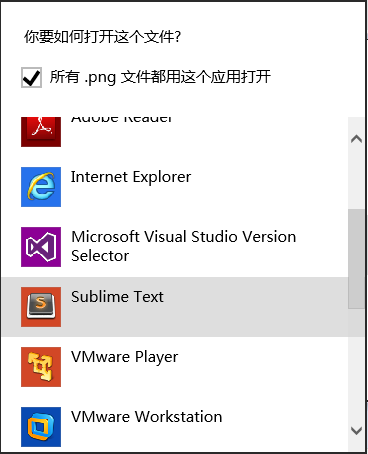The width and height of the screenshot is (368, 454).
Task: Click the scrollbar up arrow
Action: 356,139
